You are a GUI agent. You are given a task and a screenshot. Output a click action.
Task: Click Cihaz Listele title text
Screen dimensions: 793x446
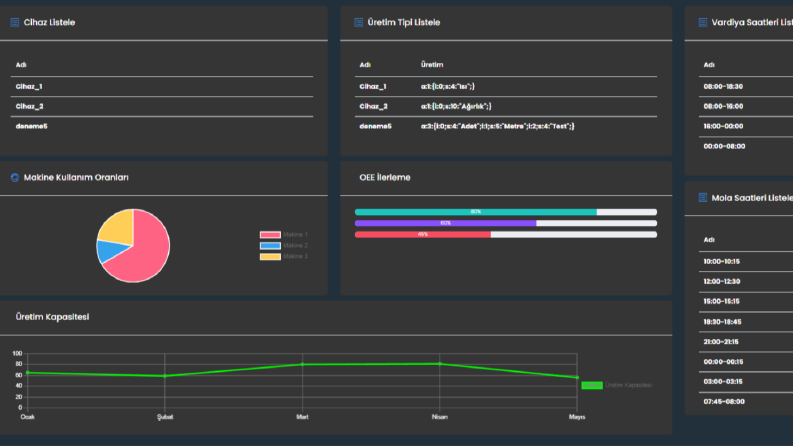click(49, 22)
